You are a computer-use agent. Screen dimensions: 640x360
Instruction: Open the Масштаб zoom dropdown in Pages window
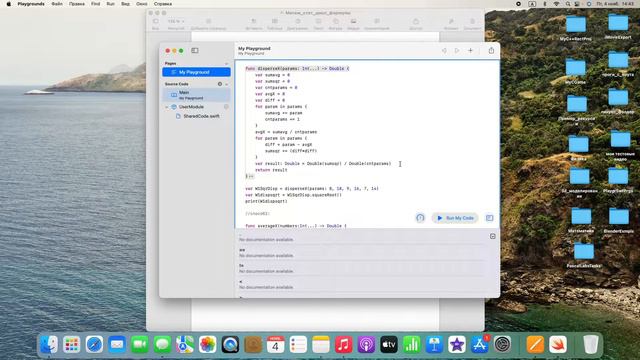click(176, 24)
